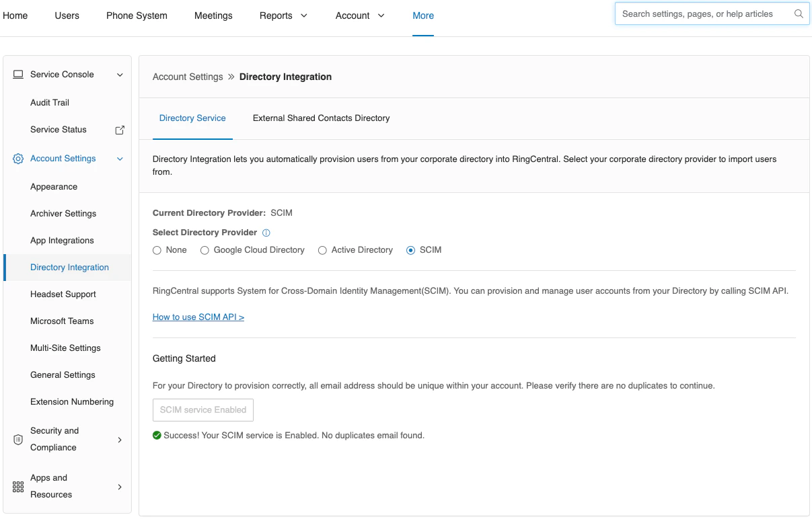Go to the Home tab
812x523 pixels.
pos(15,15)
